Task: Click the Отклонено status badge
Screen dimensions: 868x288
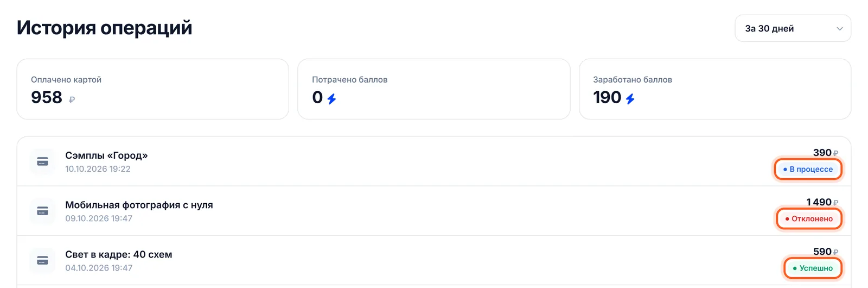Action: click(x=809, y=218)
